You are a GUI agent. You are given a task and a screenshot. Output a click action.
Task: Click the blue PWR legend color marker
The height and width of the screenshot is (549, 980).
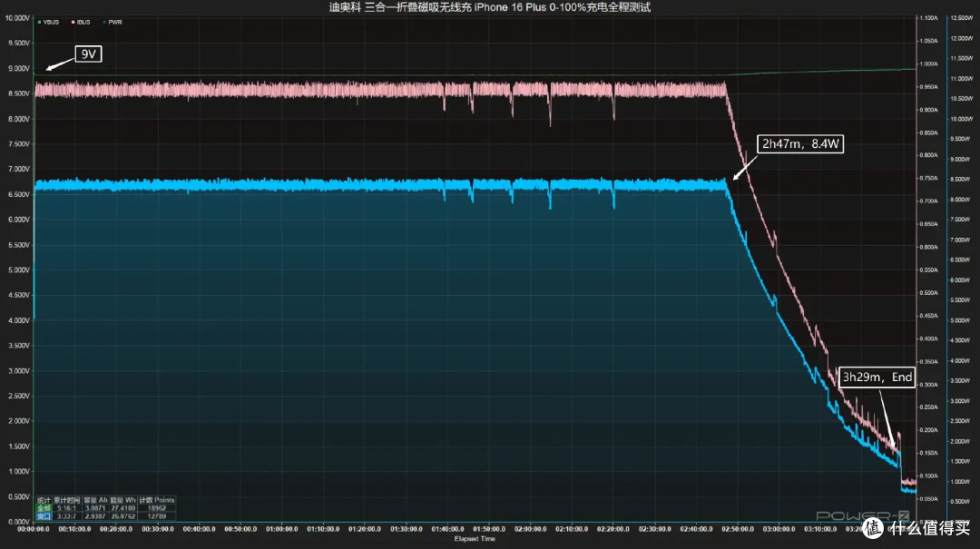[x=104, y=22]
